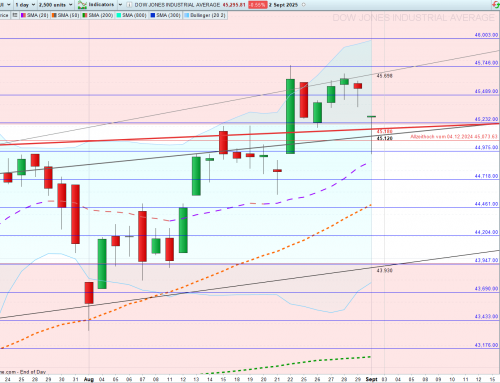Click the settings icon after 2 Sept 2025
Viewport: 500px width, 383px height.
pos(303,5)
